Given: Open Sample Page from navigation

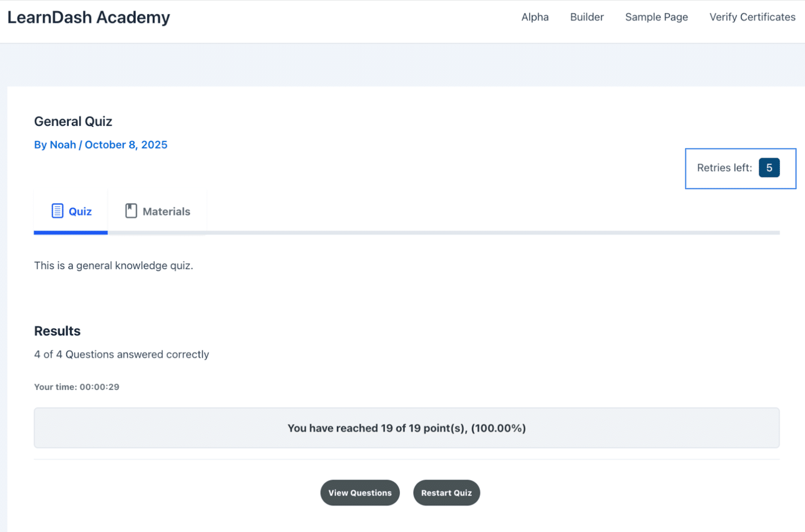Looking at the screenshot, I should pos(657,17).
